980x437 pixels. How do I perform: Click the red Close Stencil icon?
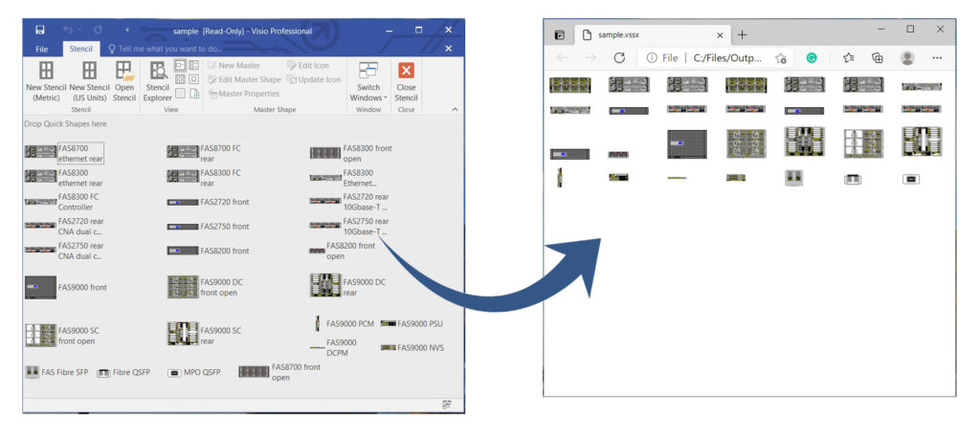(406, 71)
